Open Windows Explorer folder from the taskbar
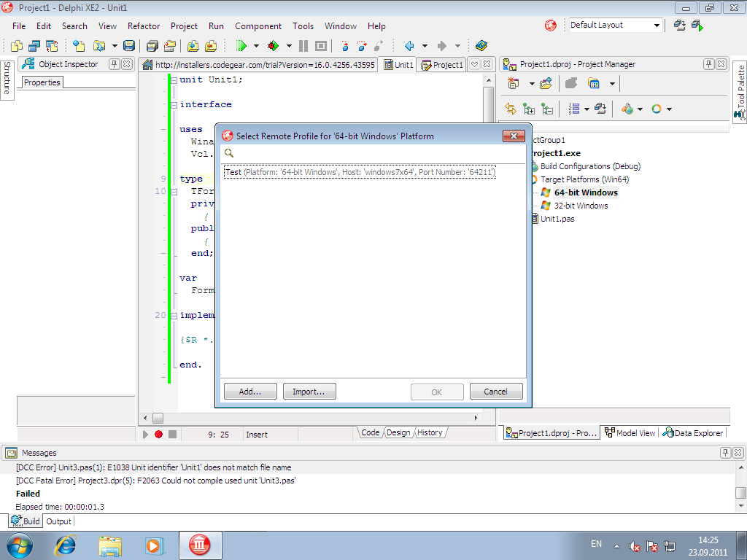The height and width of the screenshot is (560, 747). [110, 545]
